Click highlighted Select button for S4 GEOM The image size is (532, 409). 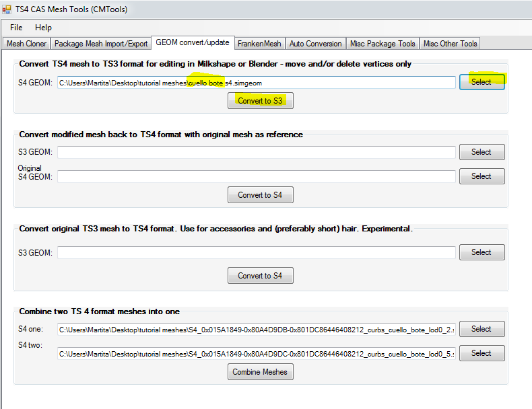(x=481, y=82)
